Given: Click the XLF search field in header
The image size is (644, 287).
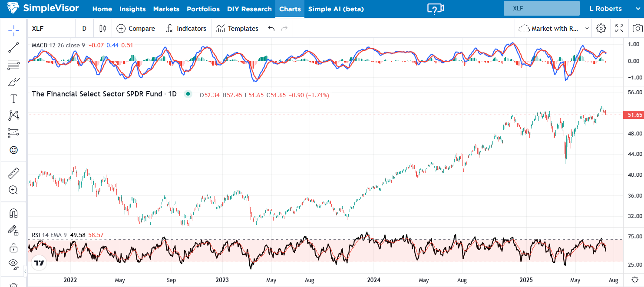Looking at the screenshot, I should (542, 8).
